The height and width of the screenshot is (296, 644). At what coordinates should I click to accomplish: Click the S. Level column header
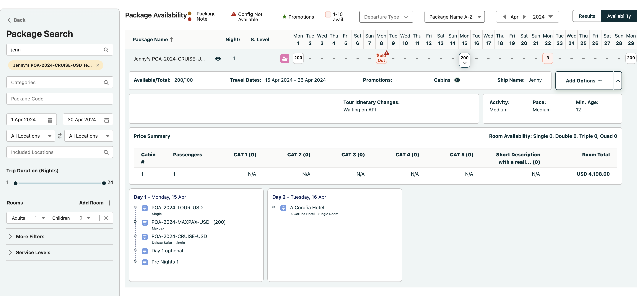pos(260,40)
